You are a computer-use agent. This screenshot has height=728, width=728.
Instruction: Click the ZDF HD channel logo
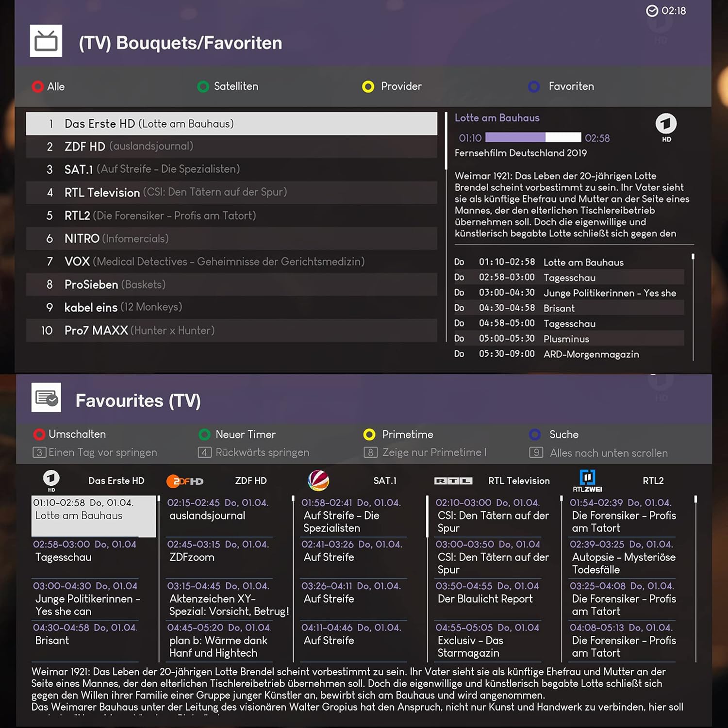coord(185,481)
